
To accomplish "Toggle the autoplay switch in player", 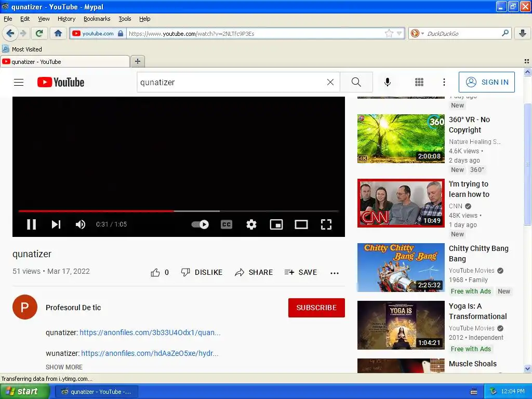I will tap(200, 224).
